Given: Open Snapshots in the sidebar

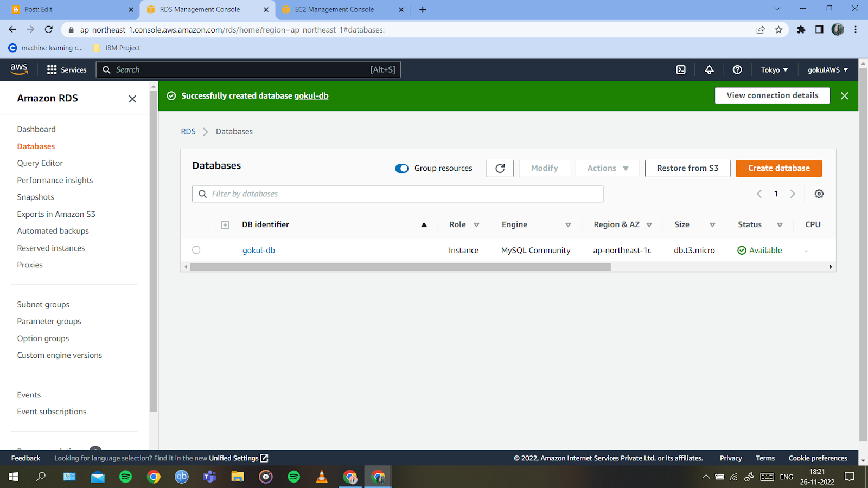Looking at the screenshot, I should pos(35,197).
